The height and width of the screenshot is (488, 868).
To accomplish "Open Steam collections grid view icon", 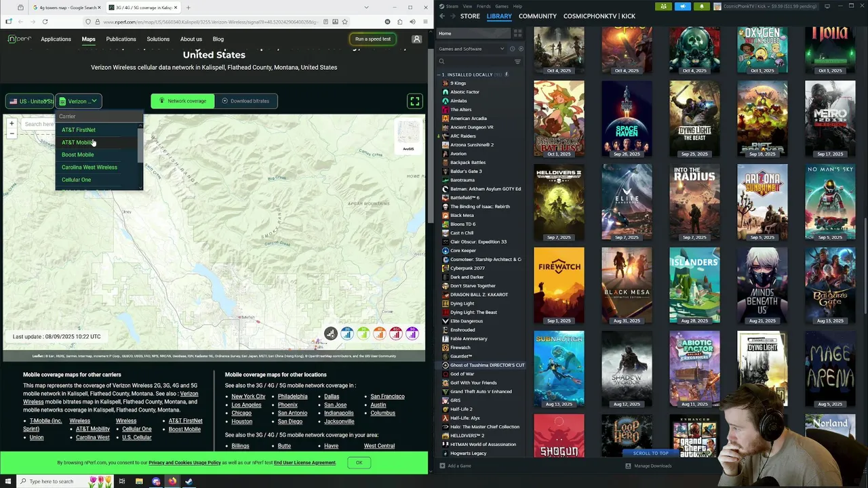I will (x=517, y=33).
